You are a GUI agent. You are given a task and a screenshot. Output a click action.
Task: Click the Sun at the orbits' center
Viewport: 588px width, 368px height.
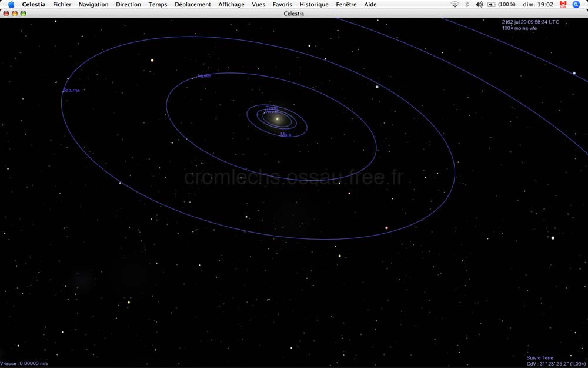point(277,119)
